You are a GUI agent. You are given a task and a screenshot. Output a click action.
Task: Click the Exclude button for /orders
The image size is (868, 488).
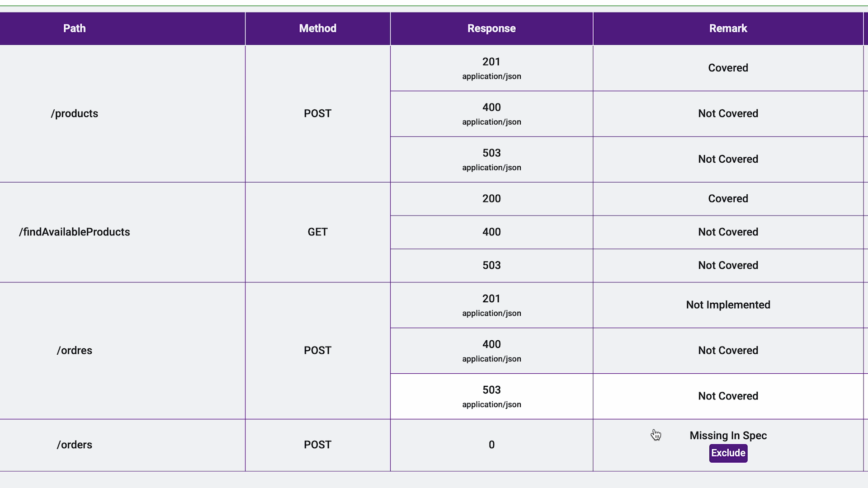click(x=728, y=453)
